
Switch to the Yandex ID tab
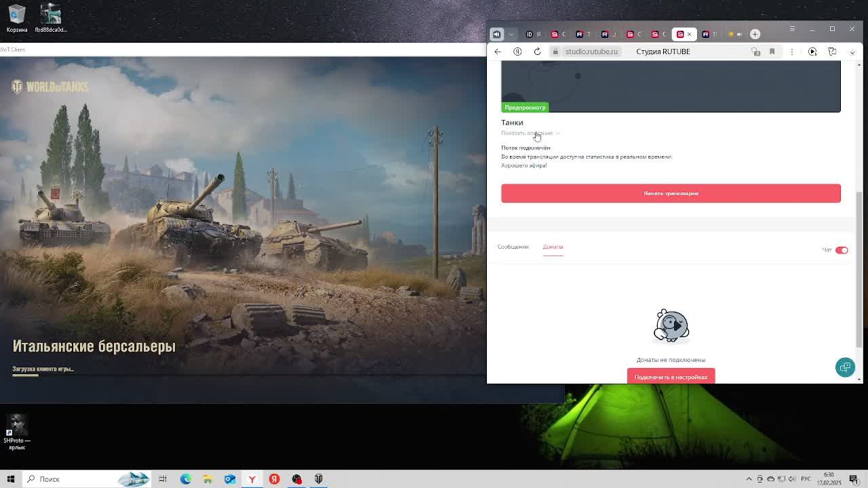533,34
